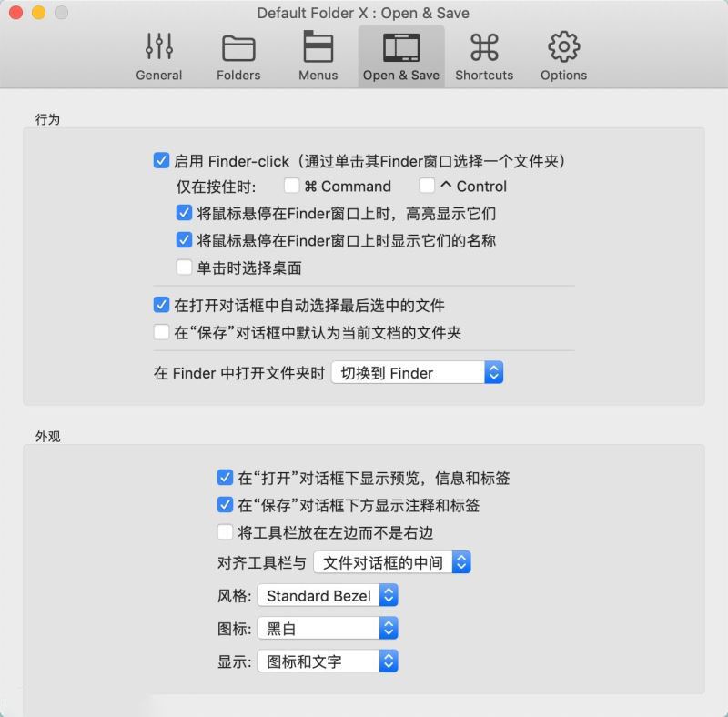Open the Standard Bezel style dropdown

tap(328, 595)
